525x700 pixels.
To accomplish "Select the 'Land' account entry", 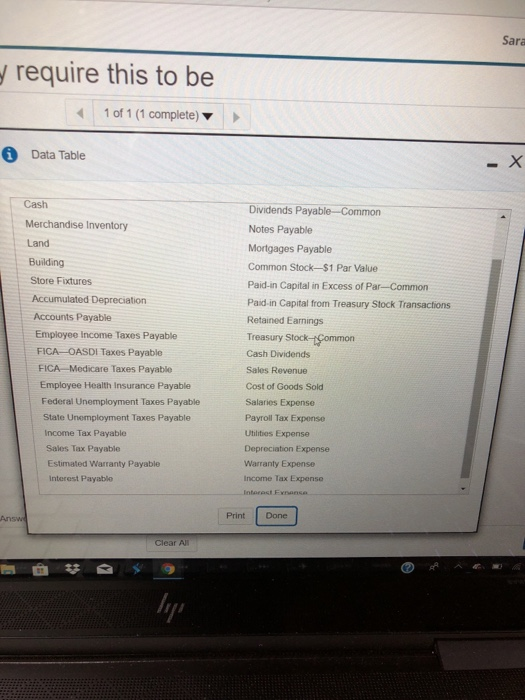I will click(38, 243).
